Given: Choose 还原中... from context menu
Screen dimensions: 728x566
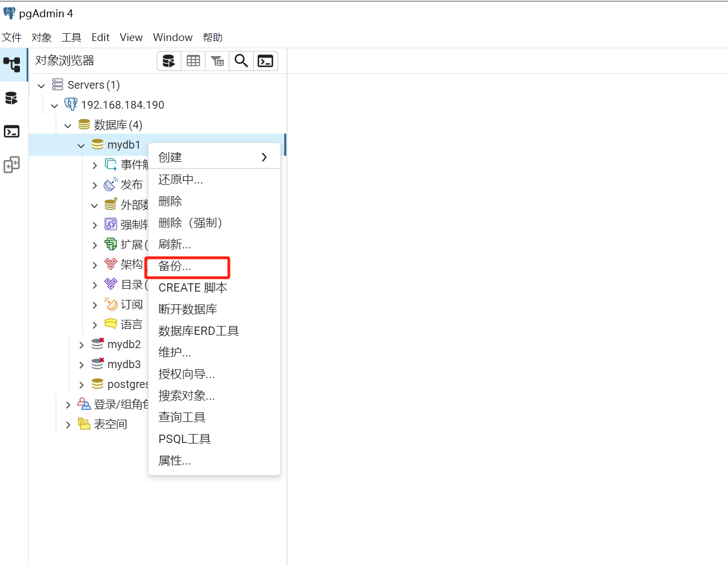Looking at the screenshot, I should click(x=214, y=180).
